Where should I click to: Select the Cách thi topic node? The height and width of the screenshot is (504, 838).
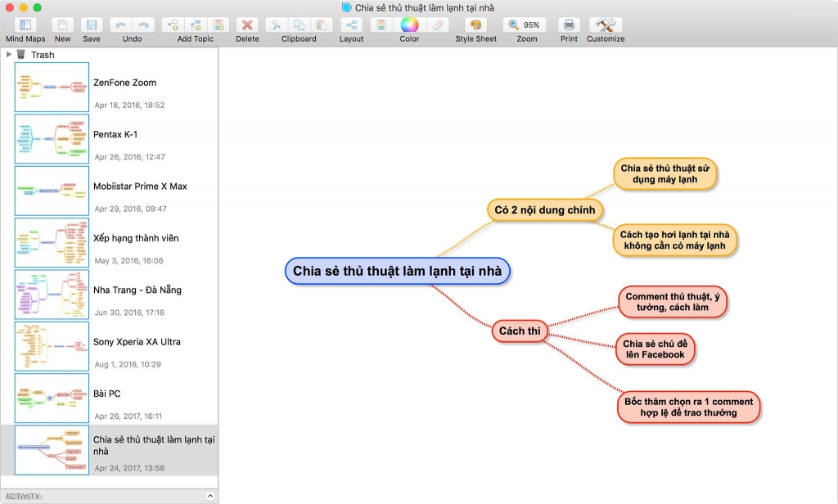point(520,331)
